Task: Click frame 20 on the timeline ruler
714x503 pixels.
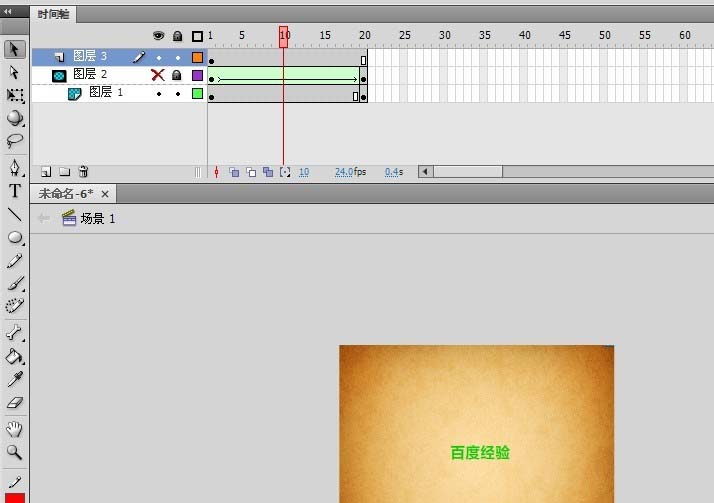Action: [364, 36]
